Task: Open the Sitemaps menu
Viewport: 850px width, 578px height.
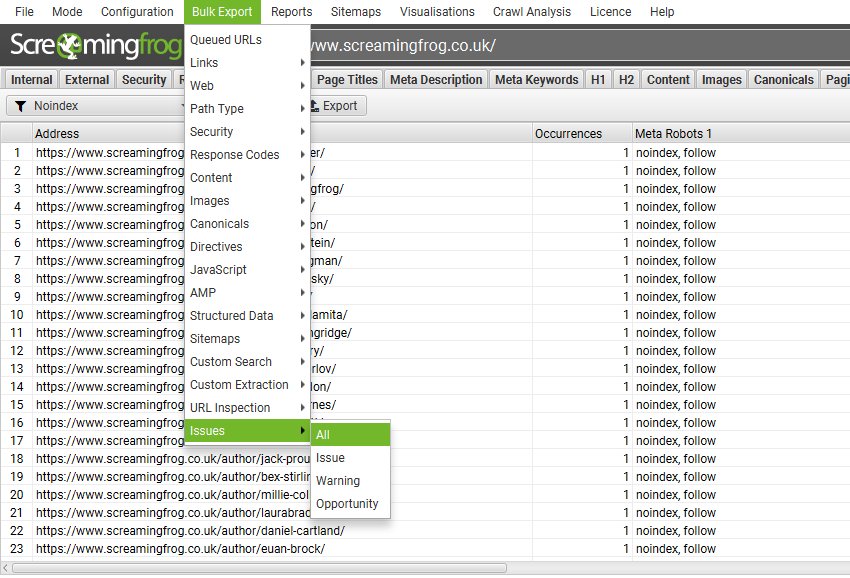Action: coord(356,11)
